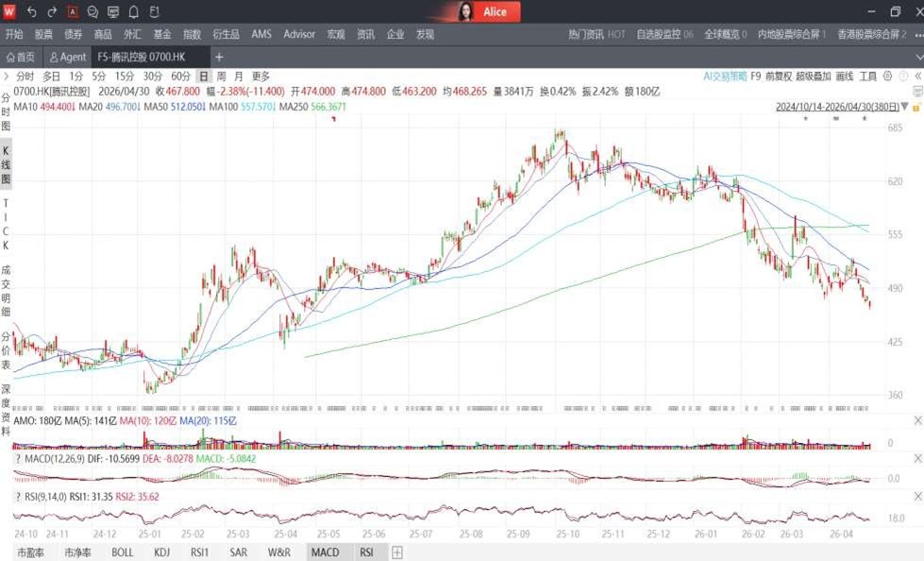Select the daily 日 period toggle

click(203, 76)
